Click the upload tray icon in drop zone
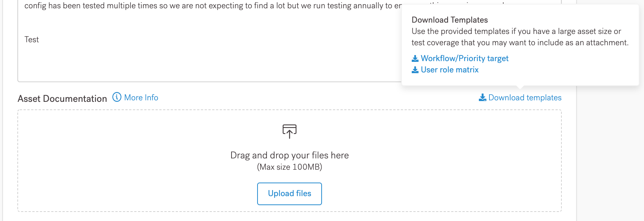 coord(290,131)
